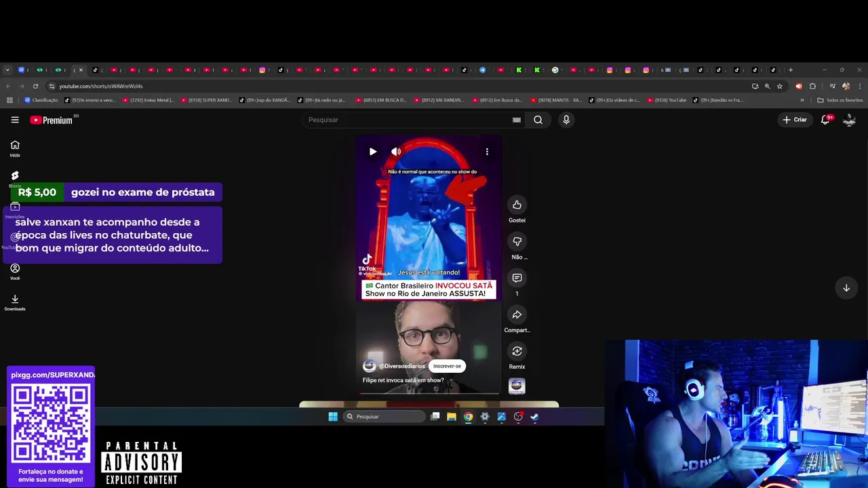Go to YouTube Premium home logo
The height and width of the screenshot is (488, 868).
(52, 120)
